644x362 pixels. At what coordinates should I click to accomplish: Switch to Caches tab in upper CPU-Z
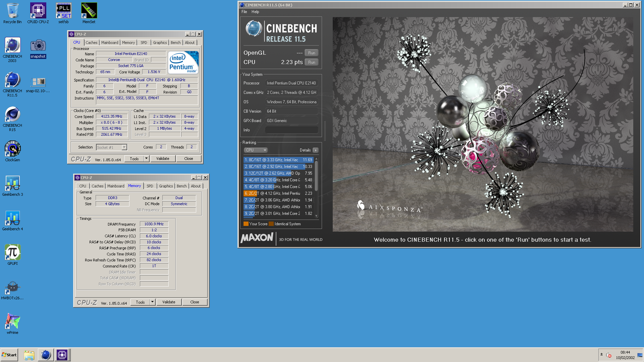pos(91,43)
